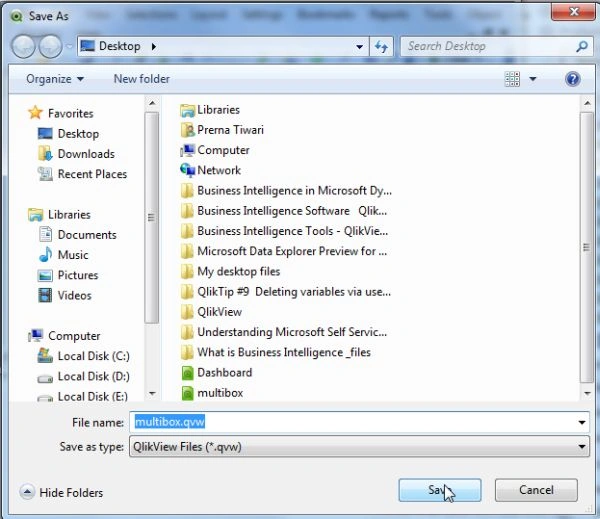
Task: Select My desktop files folder
Action: (x=230, y=272)
